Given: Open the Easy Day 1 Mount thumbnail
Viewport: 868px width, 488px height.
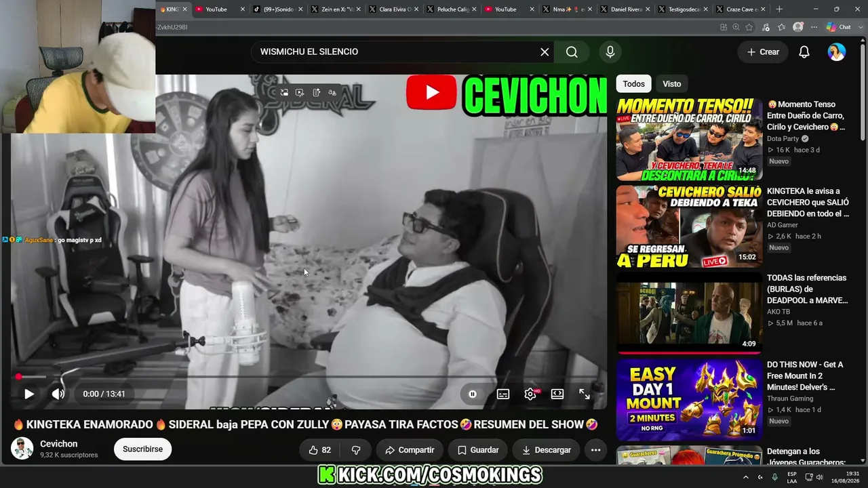Looking at the screenshot, I should click(x=689, y=400).
